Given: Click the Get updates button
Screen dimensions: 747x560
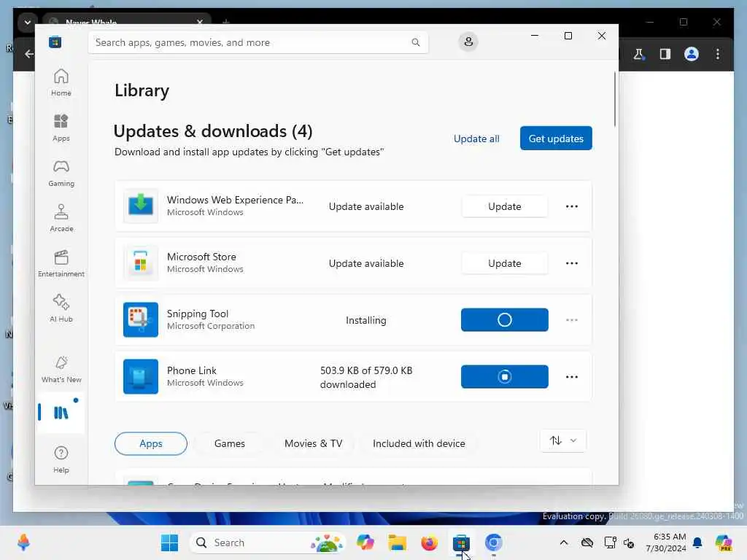Looking at the screenshot, I should point(556,138).
